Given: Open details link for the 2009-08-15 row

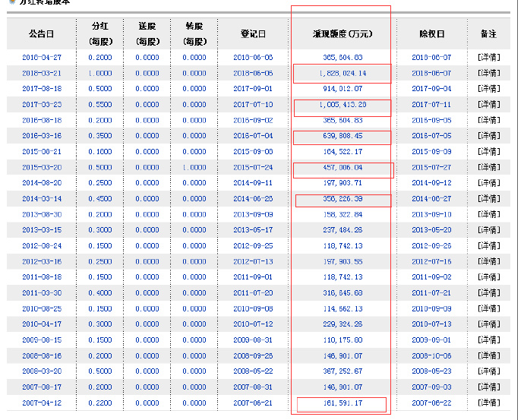Looking at the screenshot, I should pyautogui.click(x=488, y=339).
